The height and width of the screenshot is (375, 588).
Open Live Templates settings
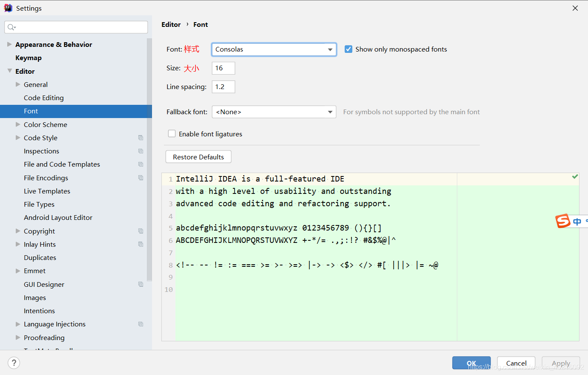point(47,191)
